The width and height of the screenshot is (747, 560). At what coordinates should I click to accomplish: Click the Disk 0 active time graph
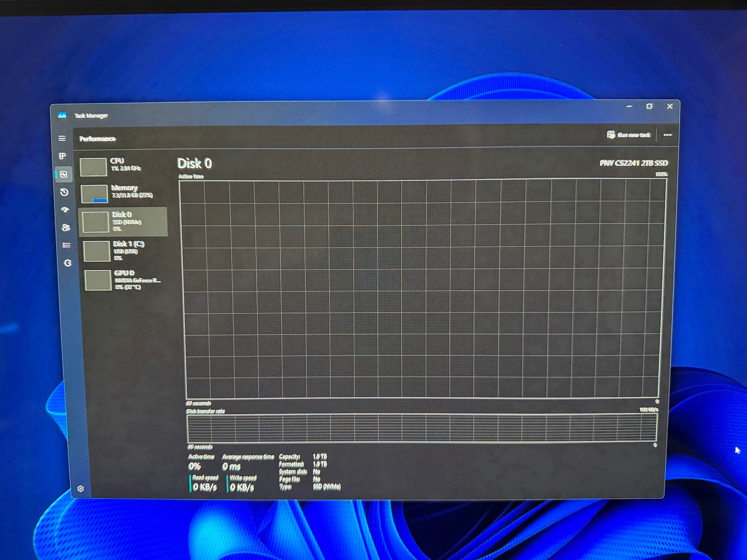point(423,289)
